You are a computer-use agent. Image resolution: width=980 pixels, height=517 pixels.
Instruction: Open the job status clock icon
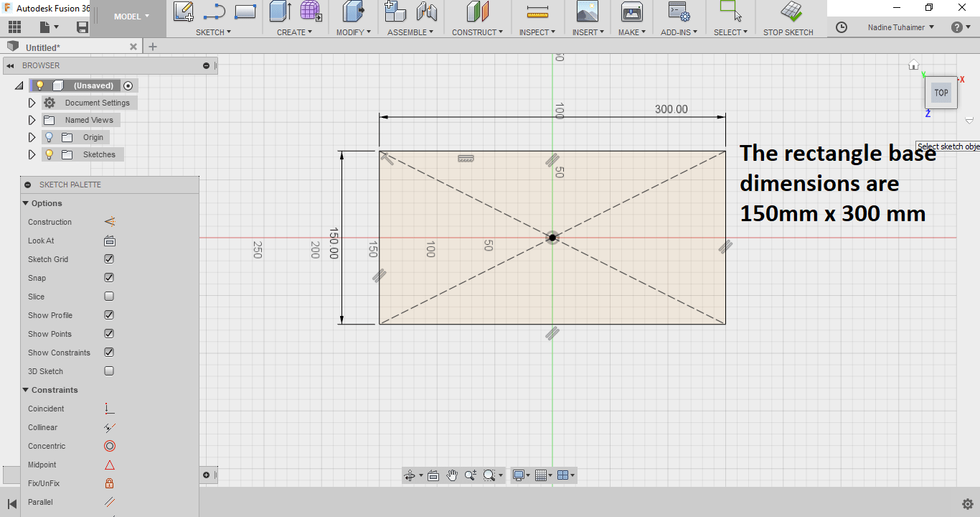click(842, 27)
